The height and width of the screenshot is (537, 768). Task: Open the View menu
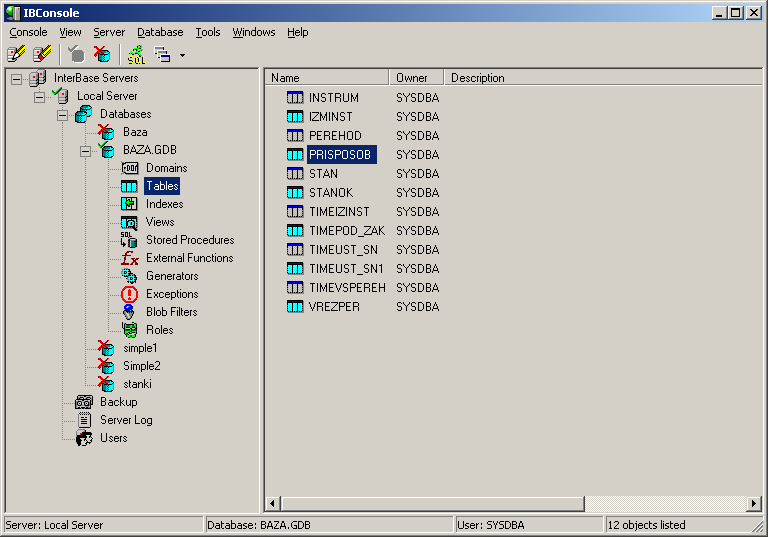(70, 32)
